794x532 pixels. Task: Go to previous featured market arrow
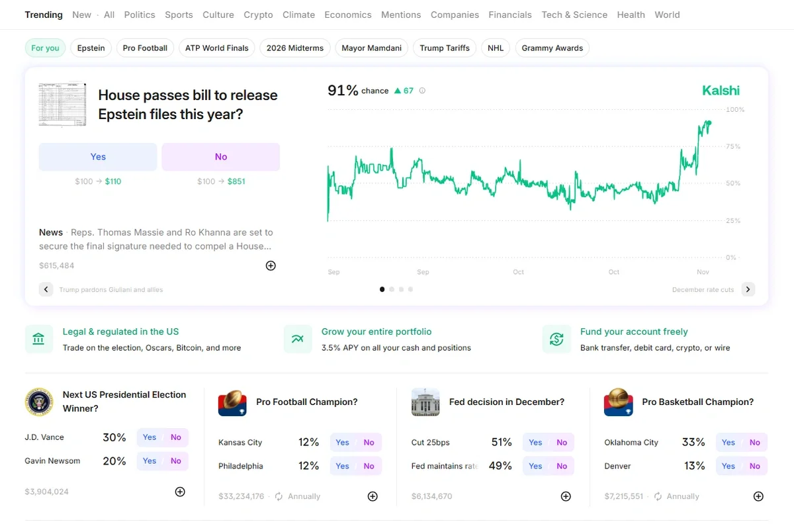46,289
